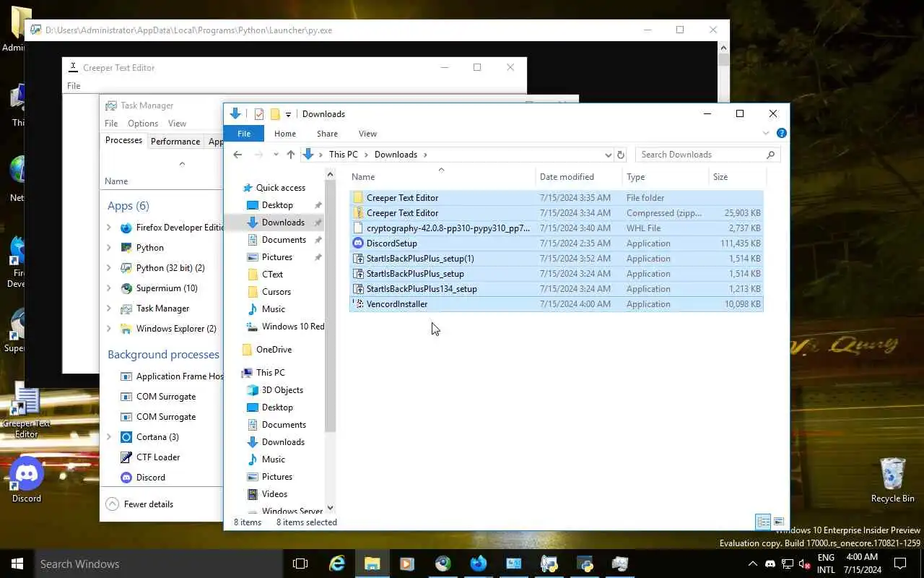Open Explorer help icon
Image resolution: width=924 pixels, height=578 pixels.
[x=781, y=134]
